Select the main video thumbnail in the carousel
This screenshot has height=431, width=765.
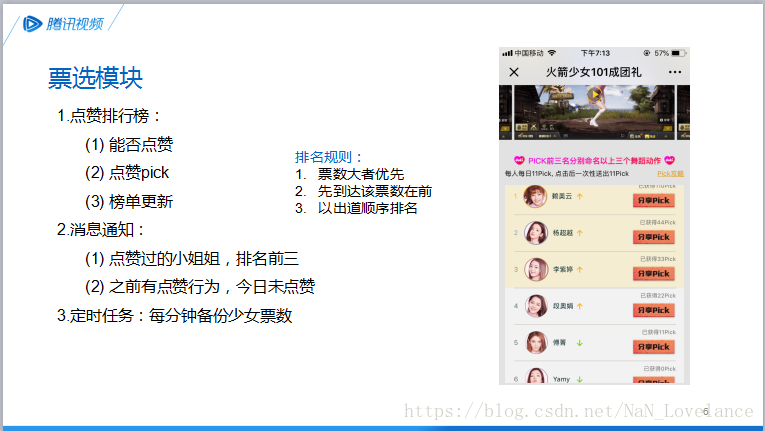tap(594, 112)
